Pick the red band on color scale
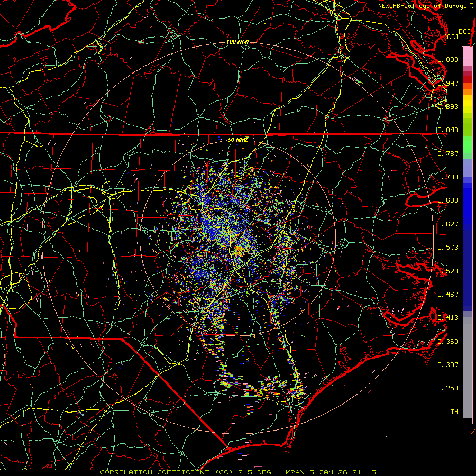The width and height of the screenshot is (476, 476). point(467,79)
